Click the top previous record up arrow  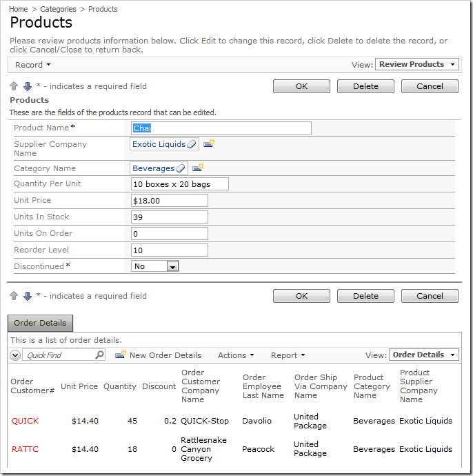click(14, 86)
